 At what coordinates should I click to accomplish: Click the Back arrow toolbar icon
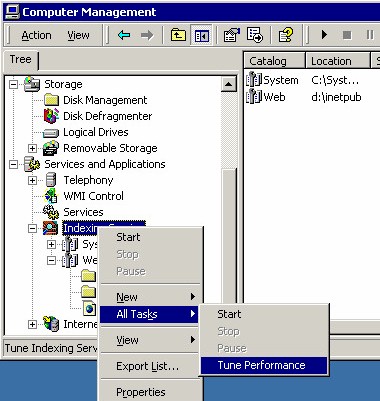(124, 35)
